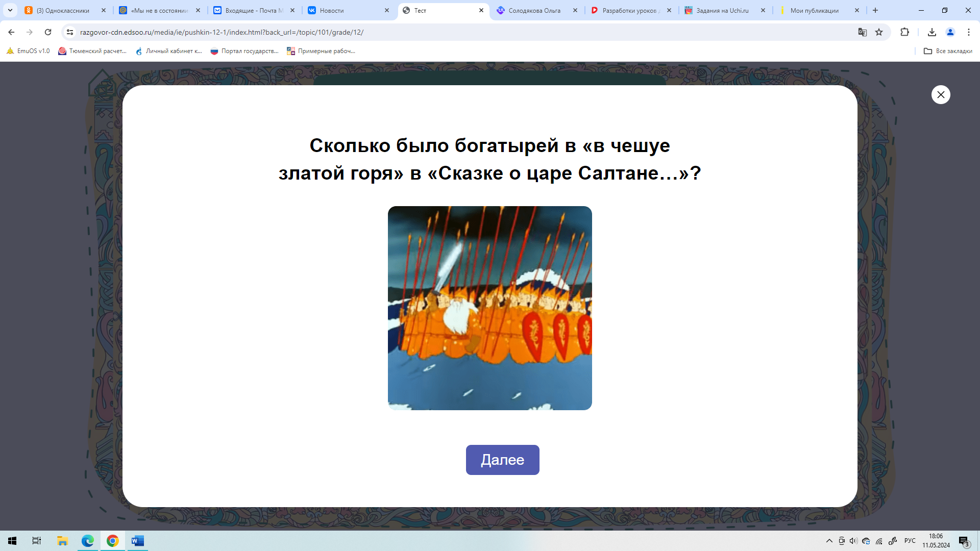Open the Windows Start menu
The width and height of the screenshot is (980, 551).
12,541
